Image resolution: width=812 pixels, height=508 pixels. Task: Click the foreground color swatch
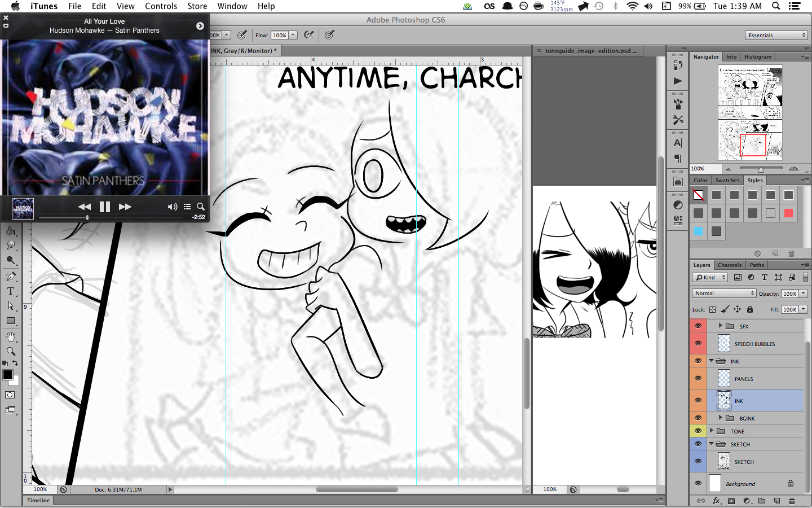(8, 375)
